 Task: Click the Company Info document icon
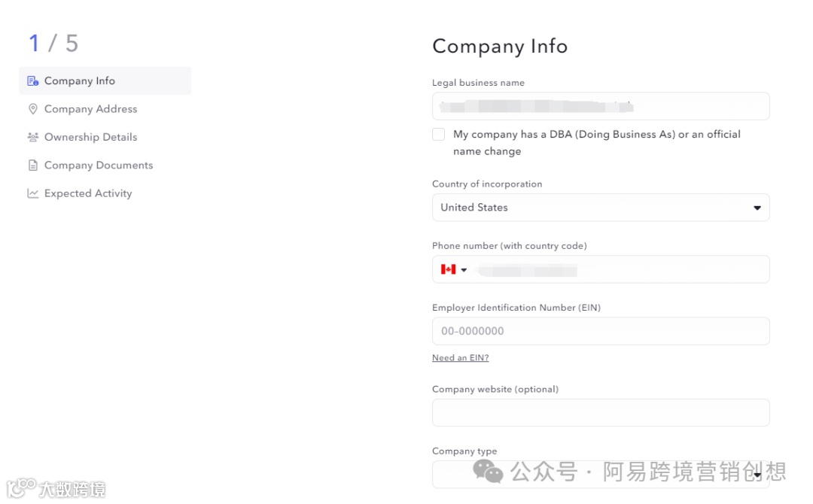tap(32, 81)
